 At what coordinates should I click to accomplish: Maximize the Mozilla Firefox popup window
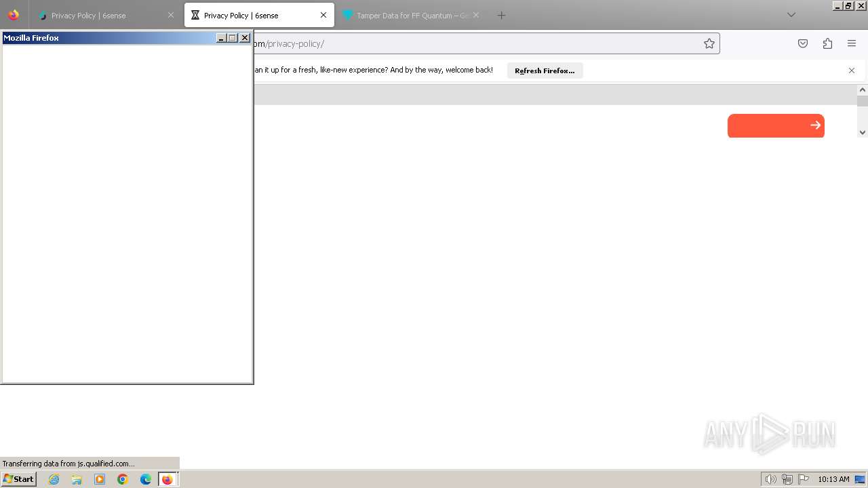(x=233, y=38)
